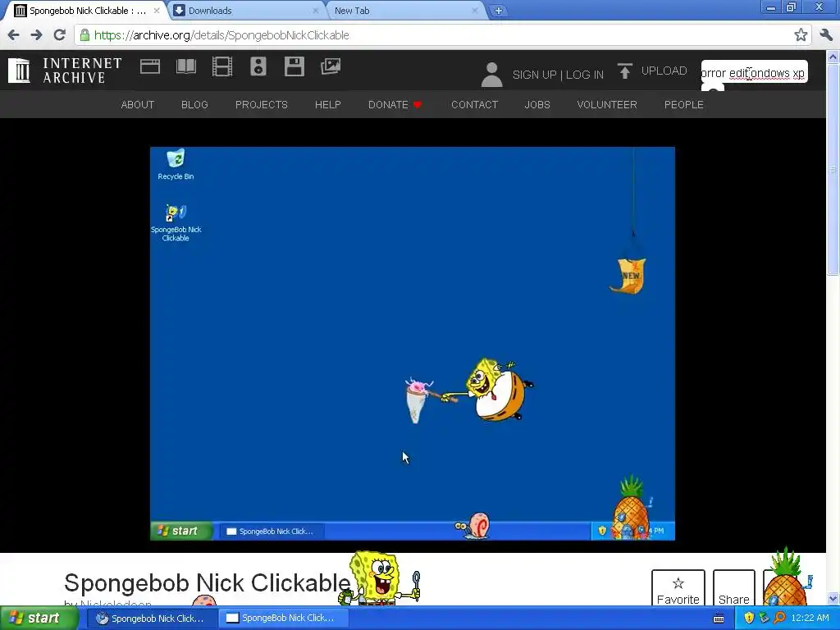
Task: Reload the page
Action: (59, 35)
